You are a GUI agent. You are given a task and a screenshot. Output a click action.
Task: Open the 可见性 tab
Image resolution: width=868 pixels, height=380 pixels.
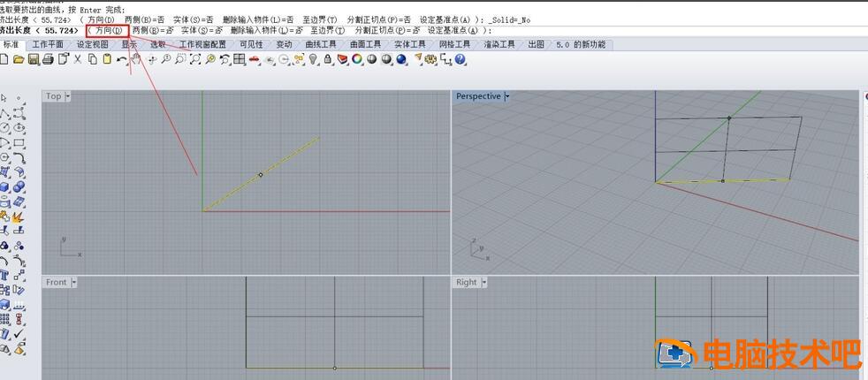click(251, 45)
